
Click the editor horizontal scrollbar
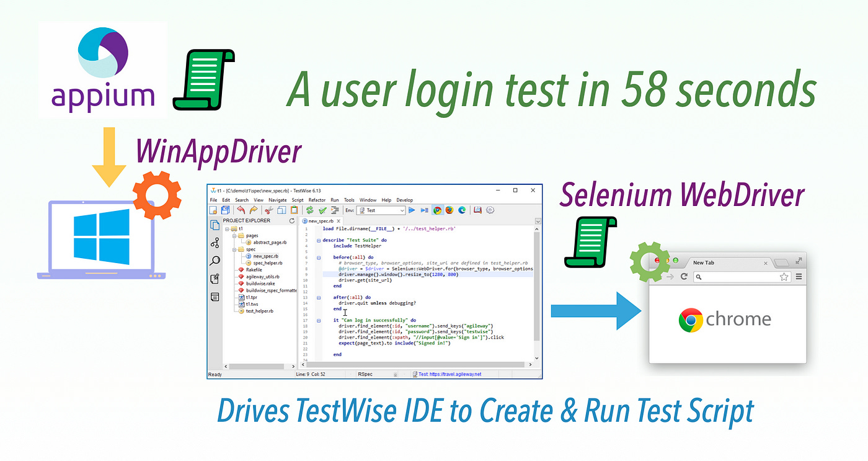(415, 365)
